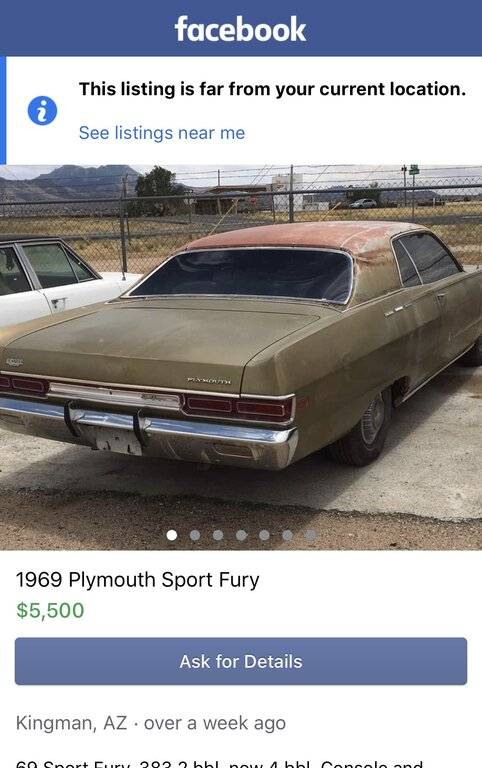Image resolution: width=482 pixels, height=768 pixels.
Task: Tap the facebook logo header
Action: click(x=241, y=29)
